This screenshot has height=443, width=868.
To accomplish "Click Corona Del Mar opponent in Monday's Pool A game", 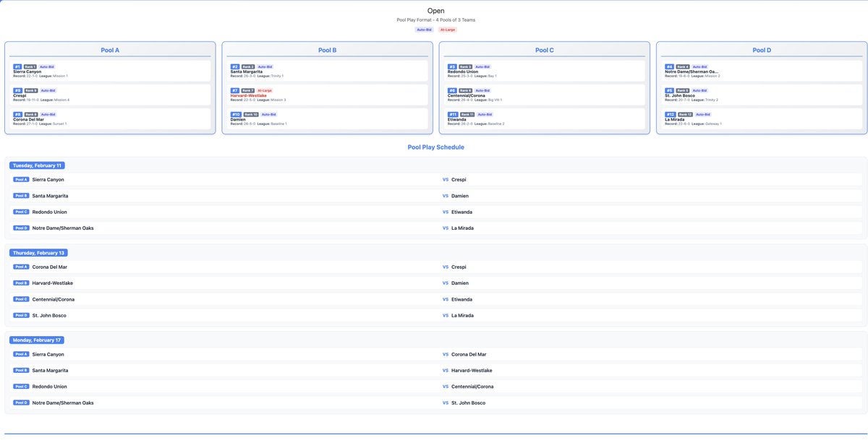I will pyautogui.click(x=469, y=354).
